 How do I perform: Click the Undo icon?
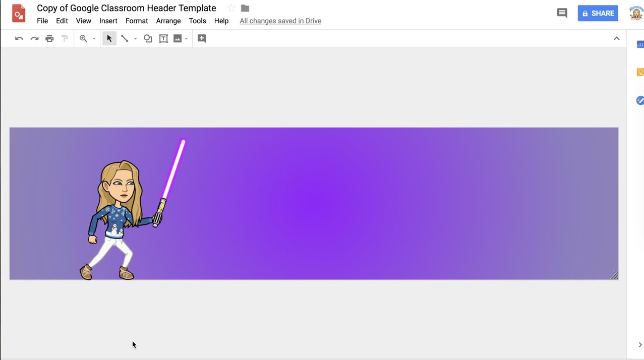tap(19, 38)
